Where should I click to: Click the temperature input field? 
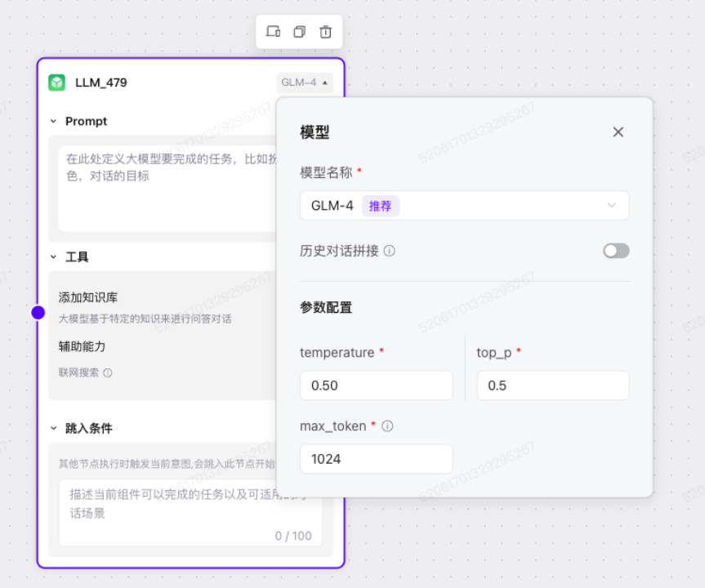(x=377, y=385)
